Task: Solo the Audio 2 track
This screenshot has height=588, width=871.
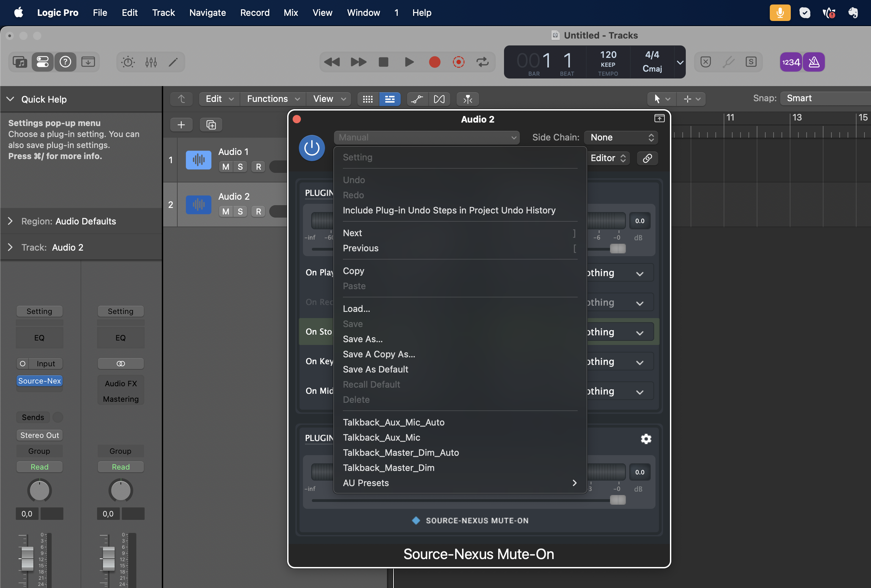Action: pos(240,211)
